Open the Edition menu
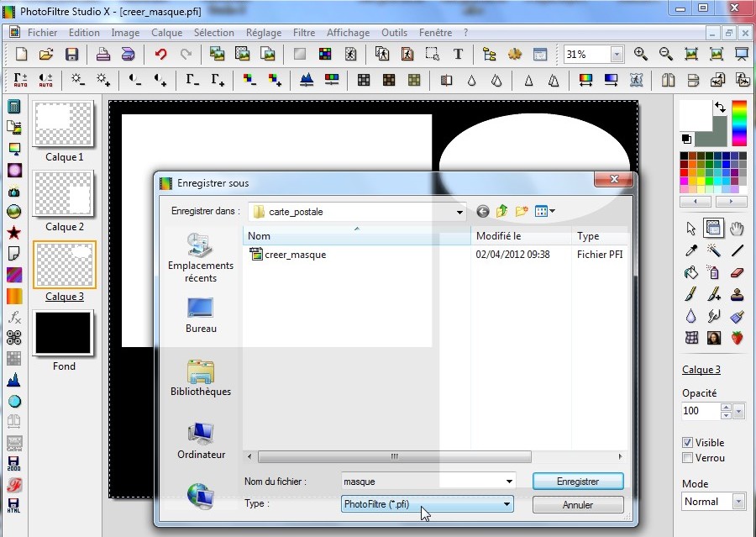Viewport: 756px width, 537px height. (84, 32)
